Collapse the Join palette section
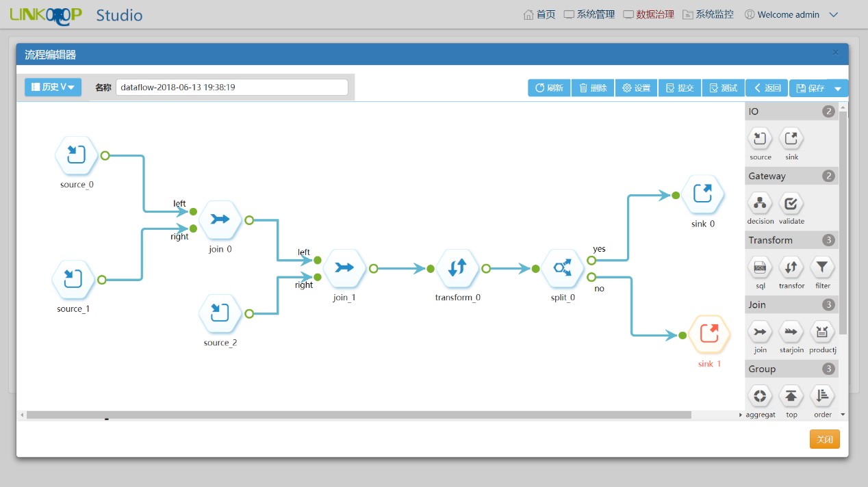 [x=791, y=304]
